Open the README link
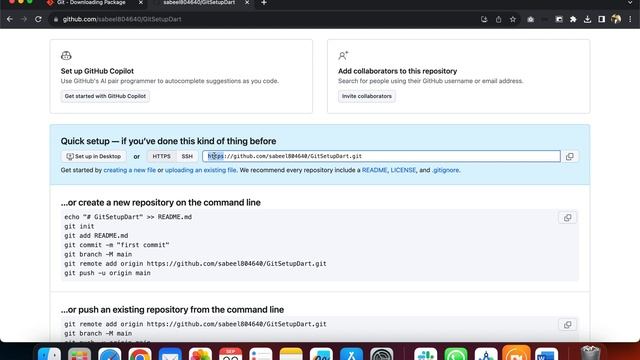 [x=374, y=170]
